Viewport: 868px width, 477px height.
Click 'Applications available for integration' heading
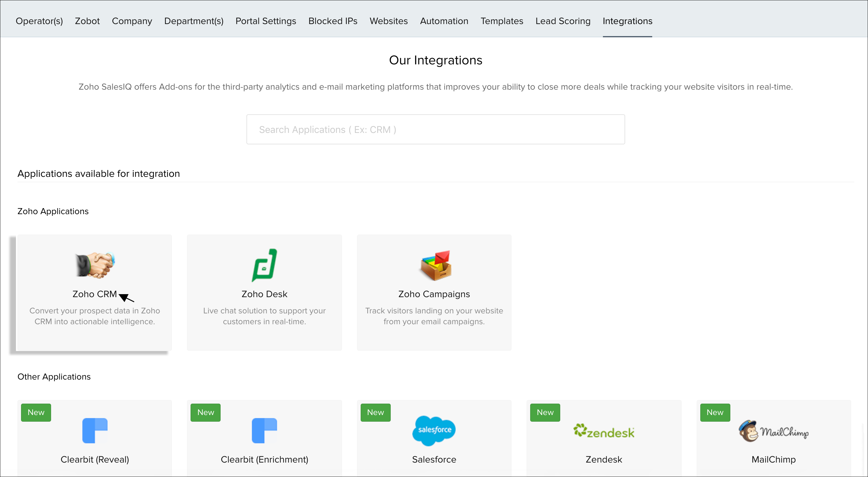click(99, 174)
